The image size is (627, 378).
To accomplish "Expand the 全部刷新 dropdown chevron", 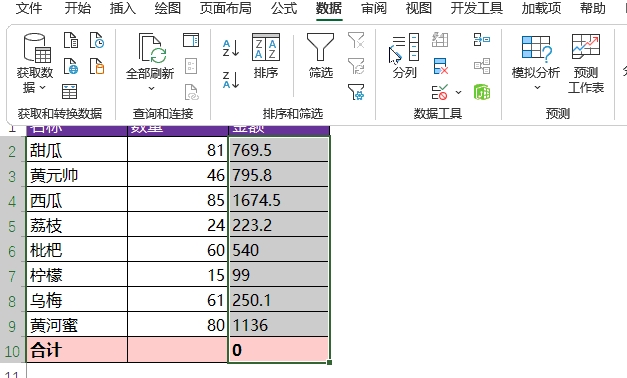I will coord(151,88).
